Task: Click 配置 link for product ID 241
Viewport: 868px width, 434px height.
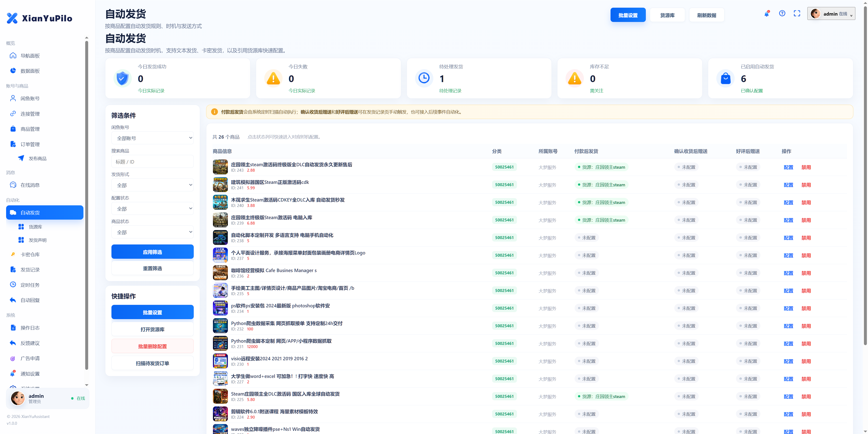Action: 788,185
